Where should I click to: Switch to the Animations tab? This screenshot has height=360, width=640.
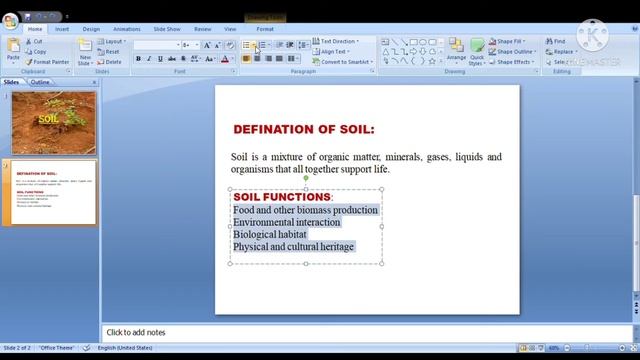click(x=127, y=29)
